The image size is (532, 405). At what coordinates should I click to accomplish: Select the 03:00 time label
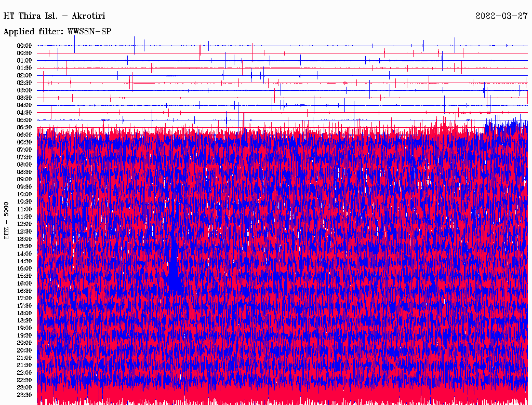point(24,90)
